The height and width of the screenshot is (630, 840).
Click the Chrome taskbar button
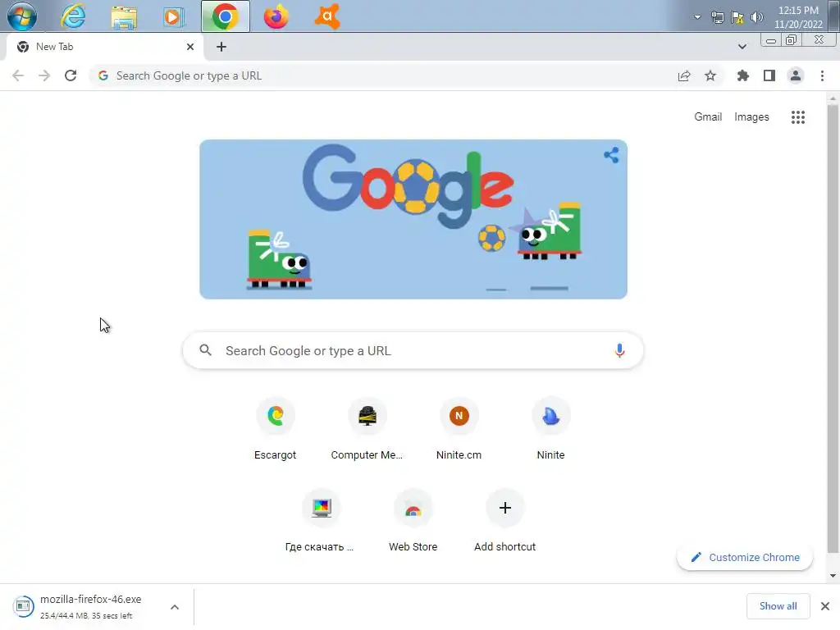pyautogui.click(x=226, y=16)
